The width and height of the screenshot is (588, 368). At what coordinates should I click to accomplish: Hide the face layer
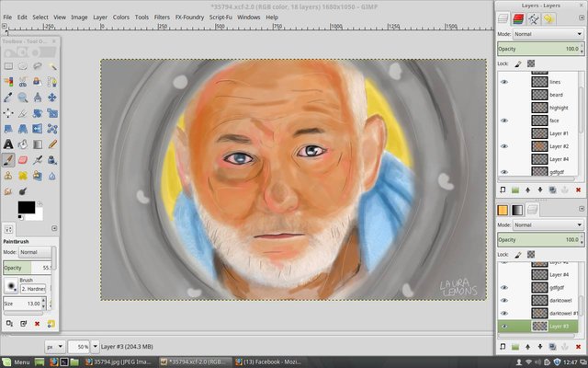coord(504,121)
